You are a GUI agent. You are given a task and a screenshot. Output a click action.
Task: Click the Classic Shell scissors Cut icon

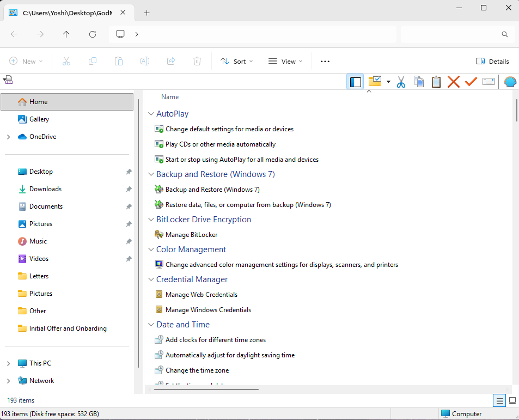pos(401,82)
